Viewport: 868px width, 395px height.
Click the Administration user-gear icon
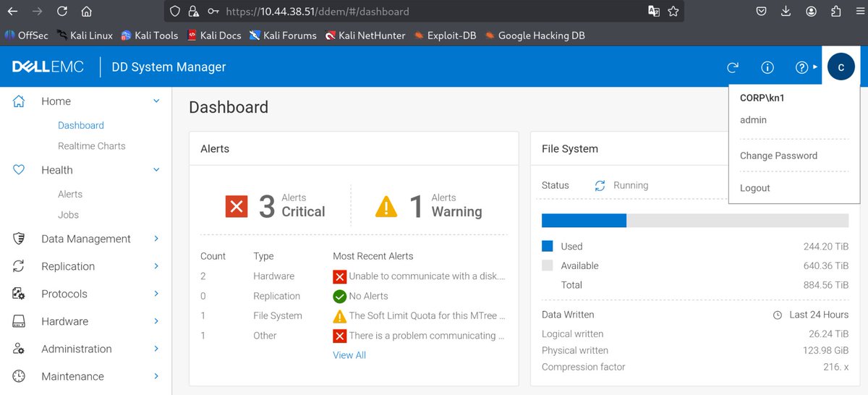pos(20,349)
